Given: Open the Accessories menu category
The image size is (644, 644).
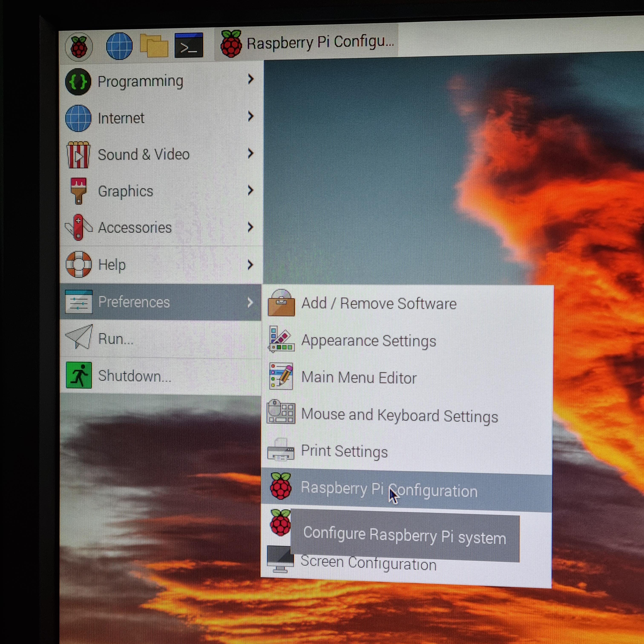Looking at the screenshot, I should (135, 228).
